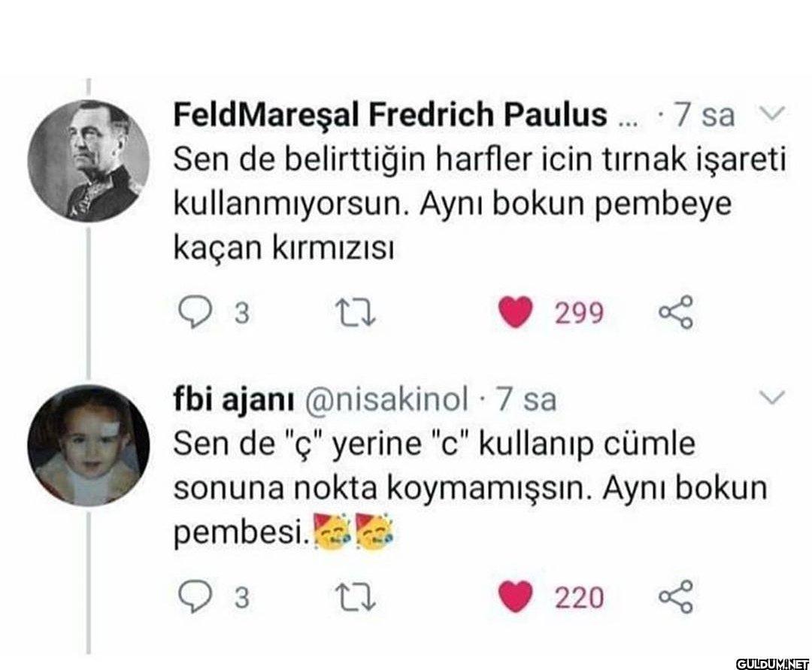Image resolution: width=812 pixels, height=670 pixels.
Task: Share the fbi ajanı tweet
Action: [674, 597]
